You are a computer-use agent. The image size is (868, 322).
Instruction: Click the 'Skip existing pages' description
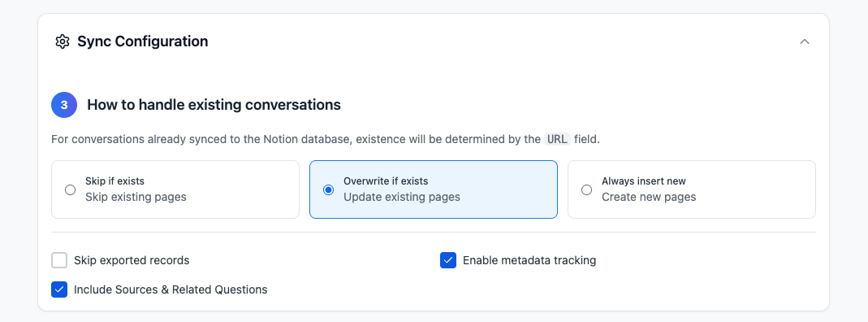(136, 197)
